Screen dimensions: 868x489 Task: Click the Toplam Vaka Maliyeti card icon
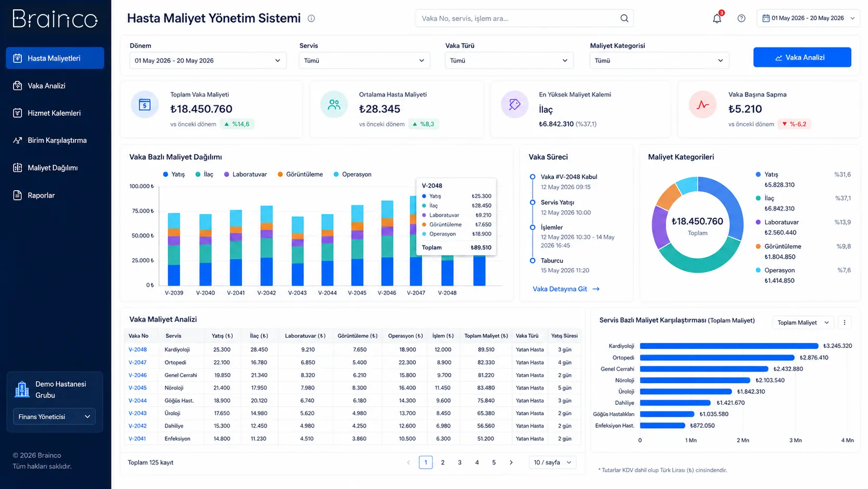click(145, 105)
